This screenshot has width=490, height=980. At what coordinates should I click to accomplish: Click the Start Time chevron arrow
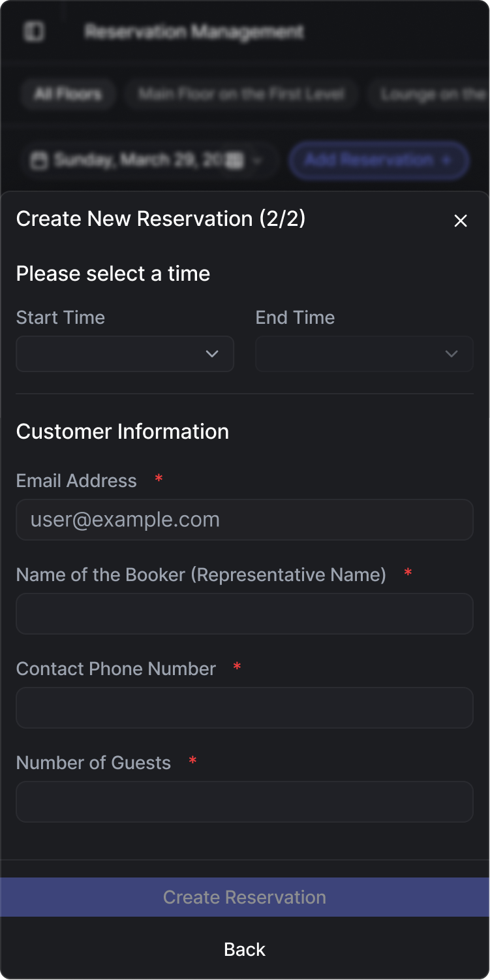coord(212,354)
